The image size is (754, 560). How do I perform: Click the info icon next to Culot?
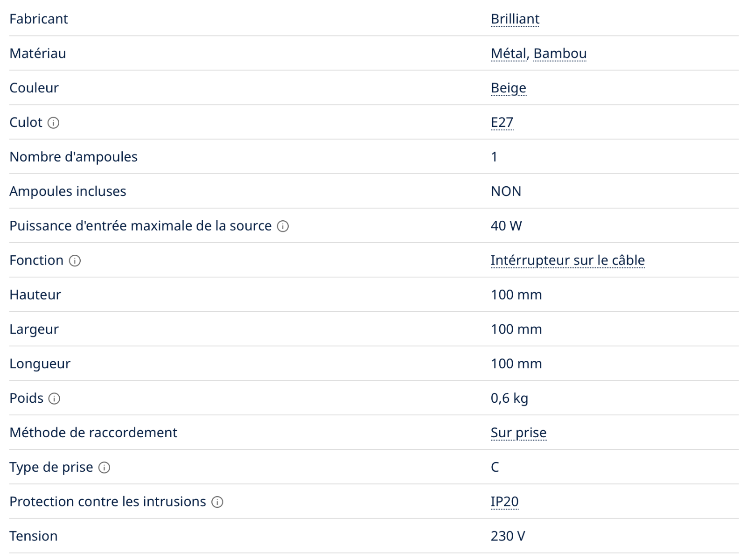pos(54,123)
